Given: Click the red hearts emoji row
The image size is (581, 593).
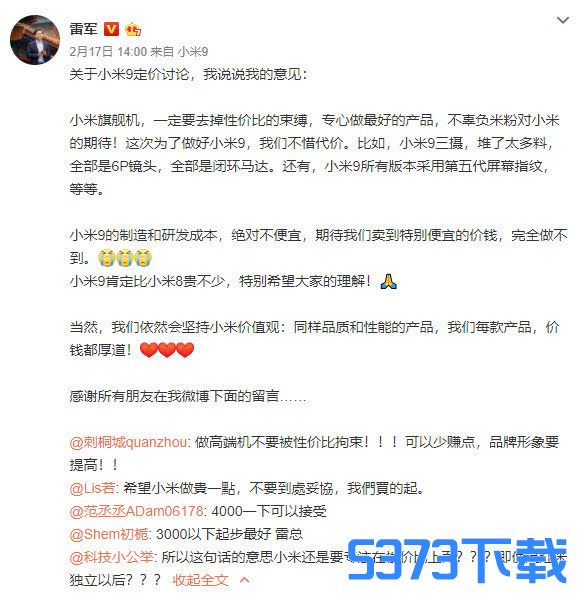Looking at the screenshot, I should click(x=167, y=350).
